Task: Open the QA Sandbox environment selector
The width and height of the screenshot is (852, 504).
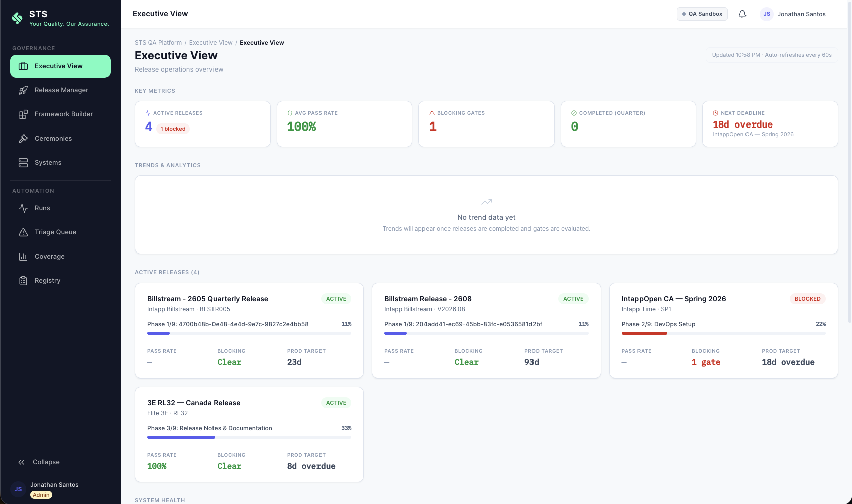Action: (702, 14)
